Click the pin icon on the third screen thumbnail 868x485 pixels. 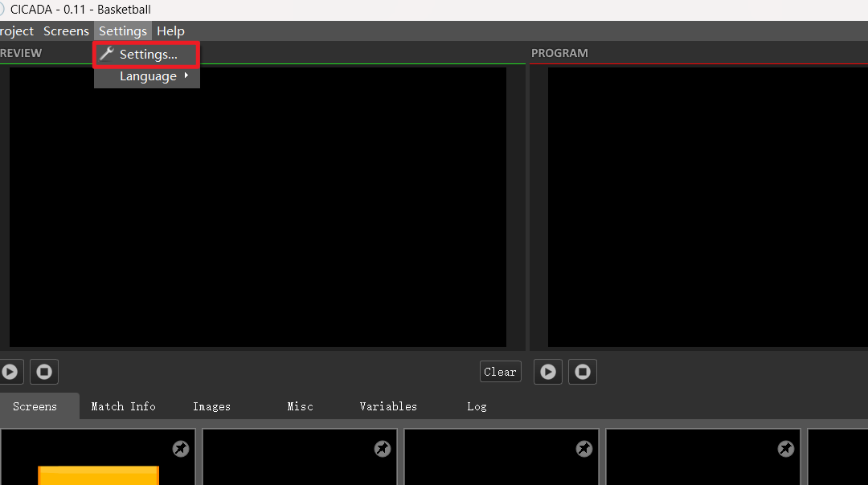pyautogui.click(x=584, y=449)
